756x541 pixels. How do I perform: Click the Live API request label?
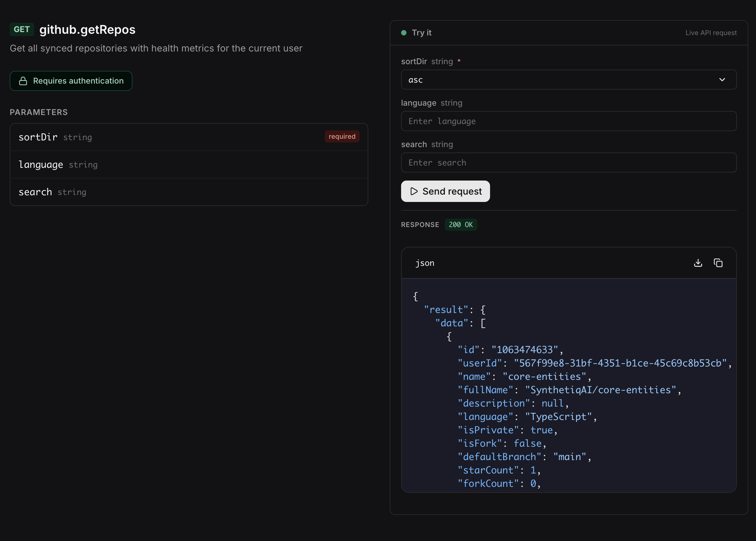pyautogui.click(x=711, y=33)
